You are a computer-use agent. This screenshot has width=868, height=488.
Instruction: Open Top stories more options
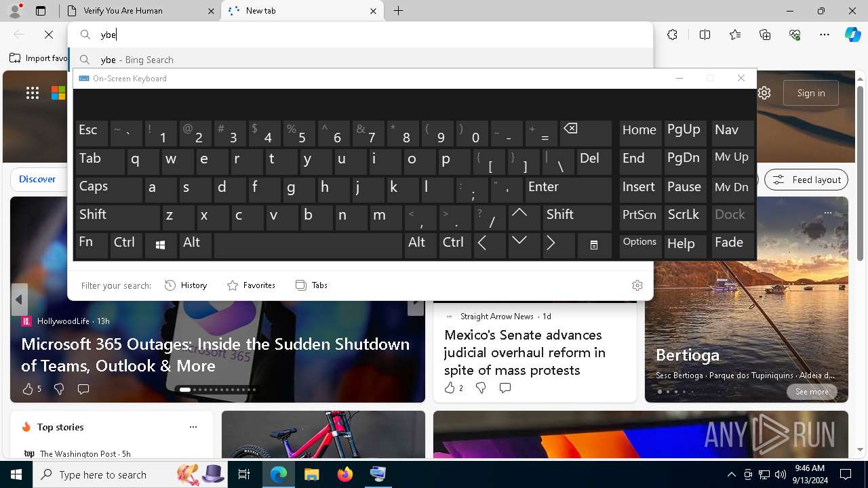193,427
